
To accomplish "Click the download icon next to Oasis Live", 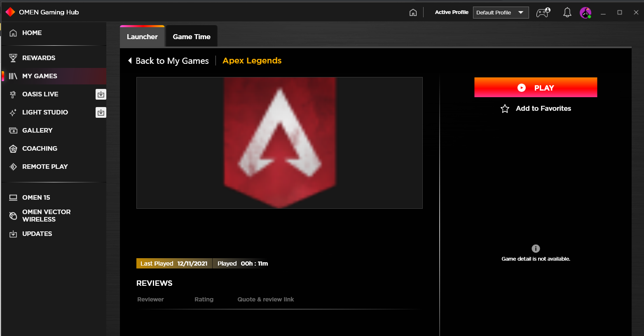I will coord(101,94).
